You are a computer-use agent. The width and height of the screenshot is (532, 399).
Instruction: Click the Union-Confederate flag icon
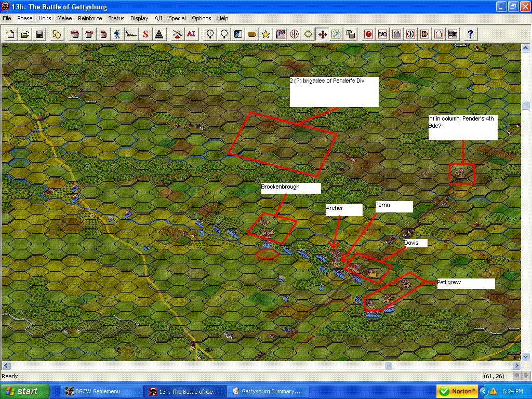[280, 34]
